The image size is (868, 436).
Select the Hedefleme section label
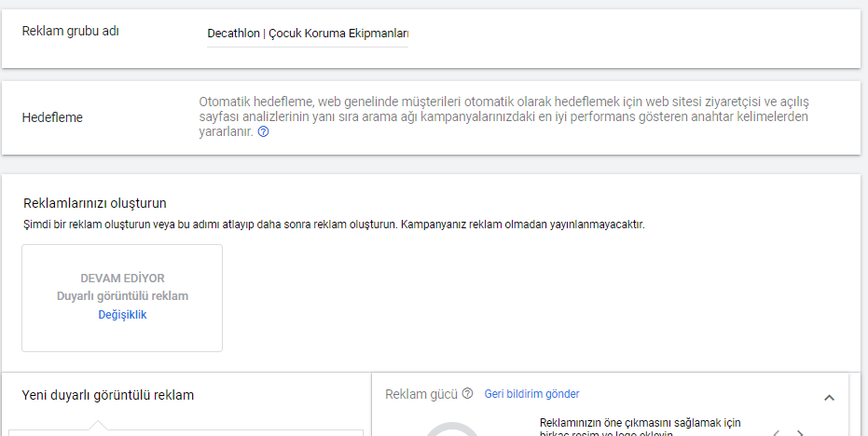click(52, 117)
